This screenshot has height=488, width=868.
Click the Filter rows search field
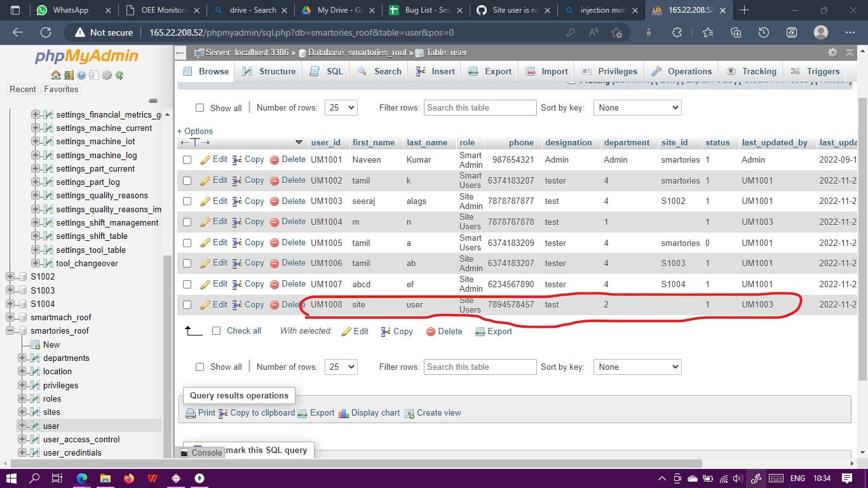[480, 107]
